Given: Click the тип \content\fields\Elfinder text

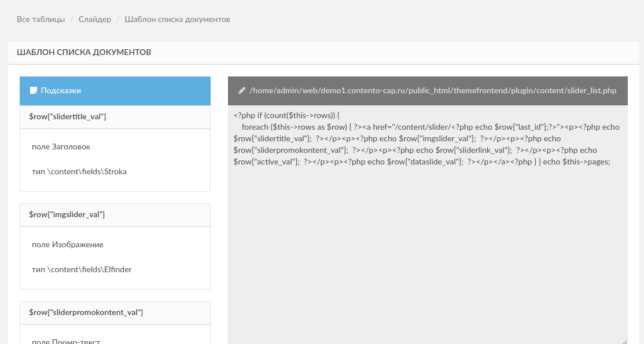Looking at the screenshot, I should coord(82,270).
